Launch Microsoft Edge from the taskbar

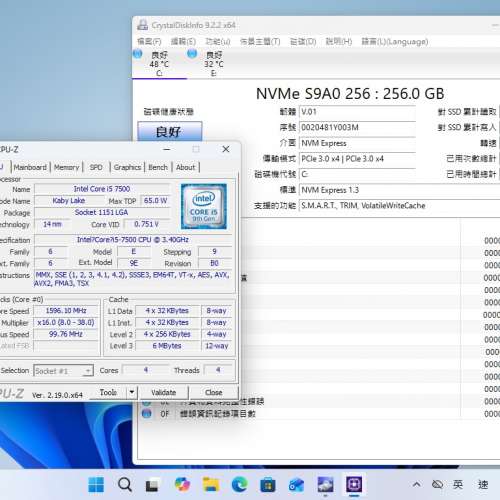239,484
